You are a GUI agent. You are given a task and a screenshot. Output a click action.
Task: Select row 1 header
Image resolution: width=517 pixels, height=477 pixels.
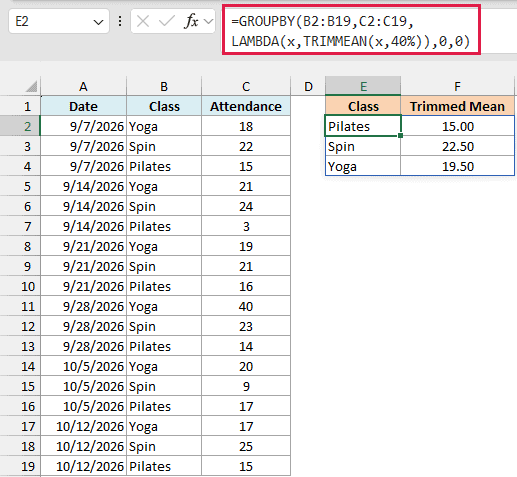click(x=20, y=106)
